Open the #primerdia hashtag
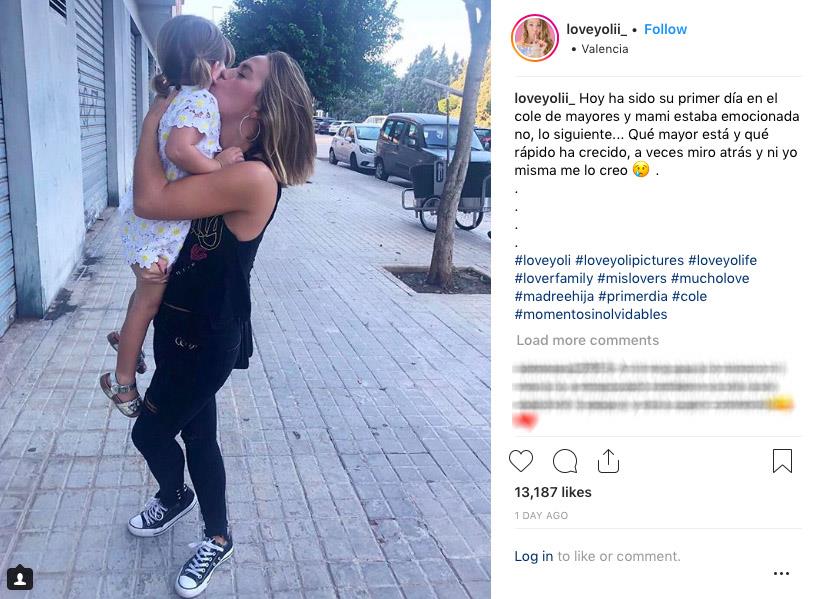The image size is (826, 599). click(633, 296)
